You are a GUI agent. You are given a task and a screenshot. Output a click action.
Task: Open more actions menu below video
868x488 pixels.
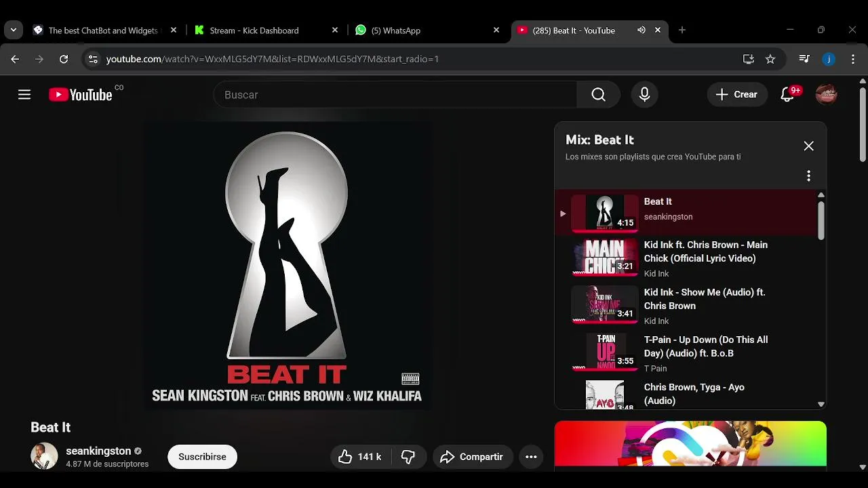point(531,457)
